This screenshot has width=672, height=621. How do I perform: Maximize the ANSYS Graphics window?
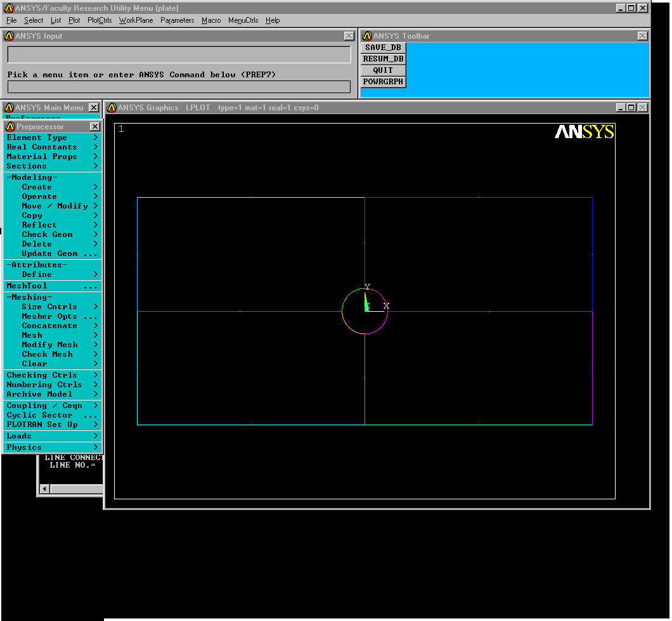tap(631, 108)
